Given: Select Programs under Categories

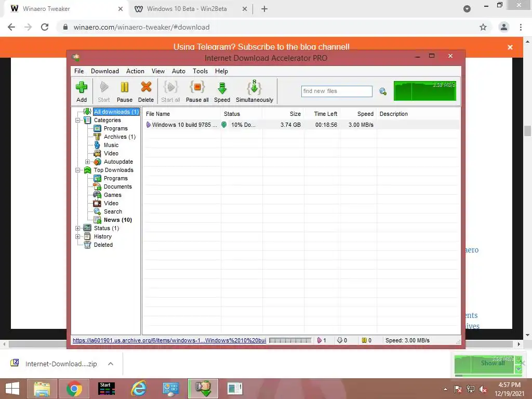Looking at the screenshot, I should click(x=115, y=128).
